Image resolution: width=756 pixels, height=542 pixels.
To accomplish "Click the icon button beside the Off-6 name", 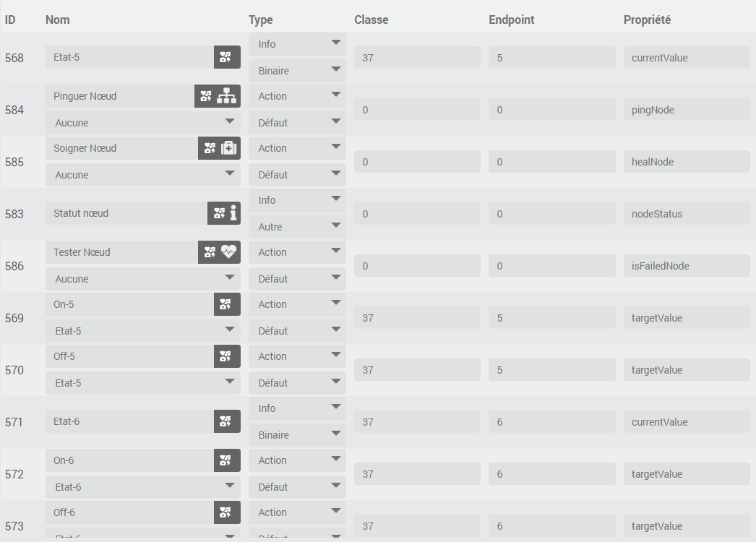I will [227, 512].
